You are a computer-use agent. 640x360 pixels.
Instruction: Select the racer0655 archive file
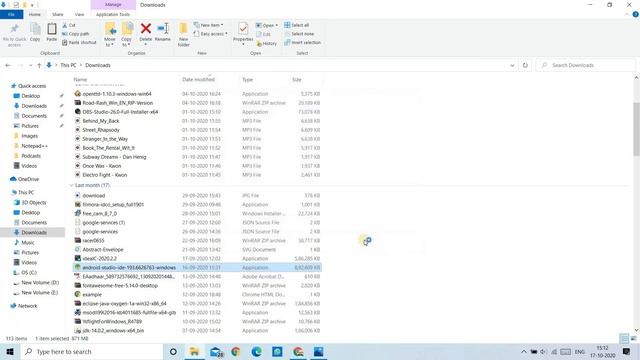pos(93,240)
